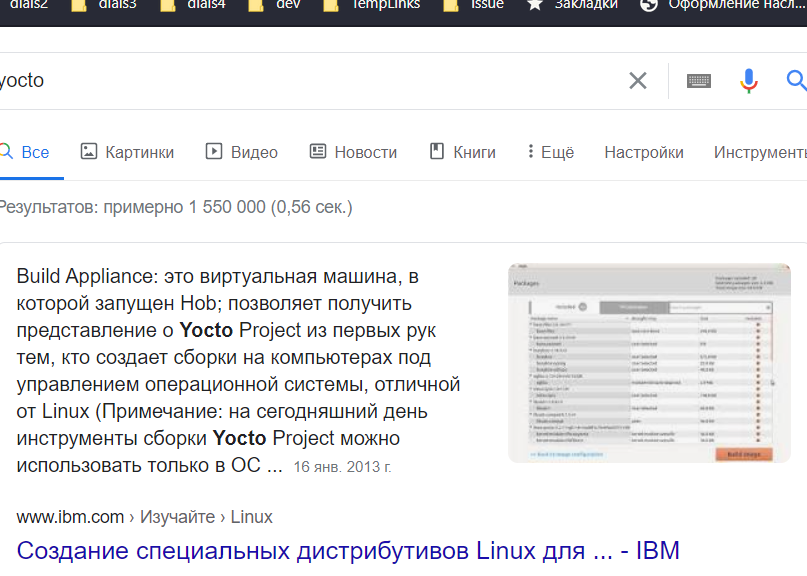The image size is (807, 576).
Task: Open the on-screen keyboard input tool
Action: [698, 81]
